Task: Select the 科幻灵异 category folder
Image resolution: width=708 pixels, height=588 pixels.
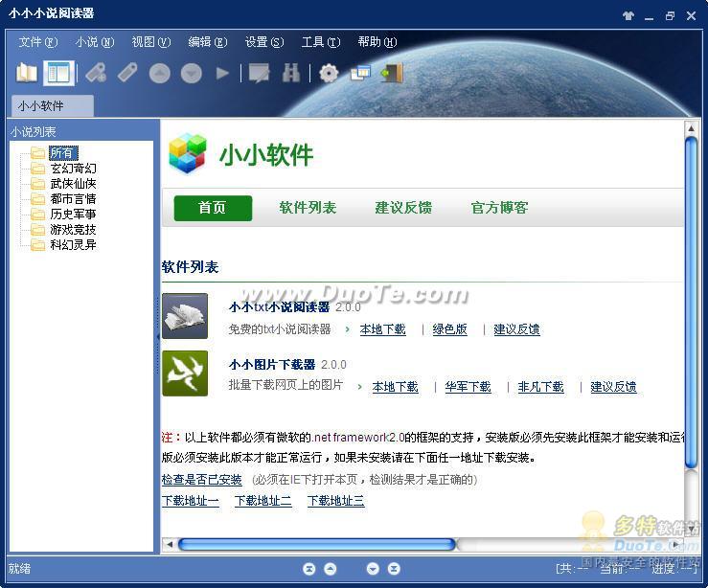Action: [73, 245]
